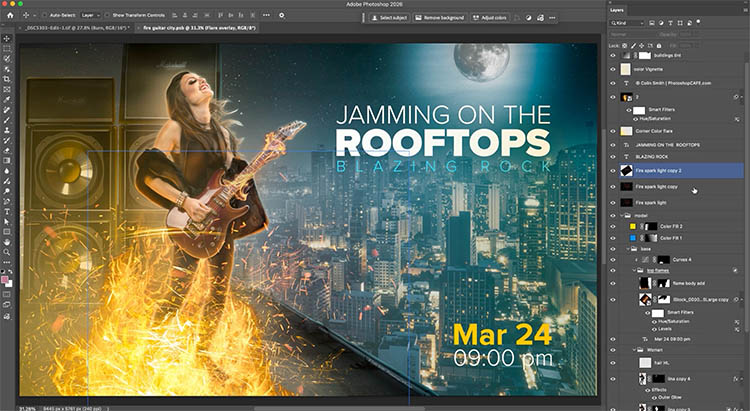The height and width of the screenshot is (411, 750).
Task: Filter layers by type (T) icon
Action: pyautogui.click(x=671, y=22)
